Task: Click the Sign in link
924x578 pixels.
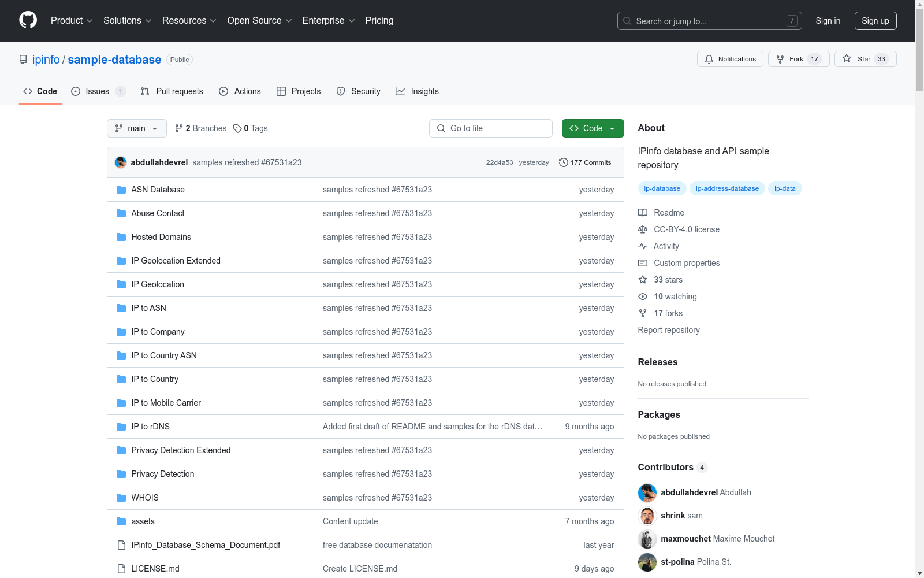Action: 828,21
